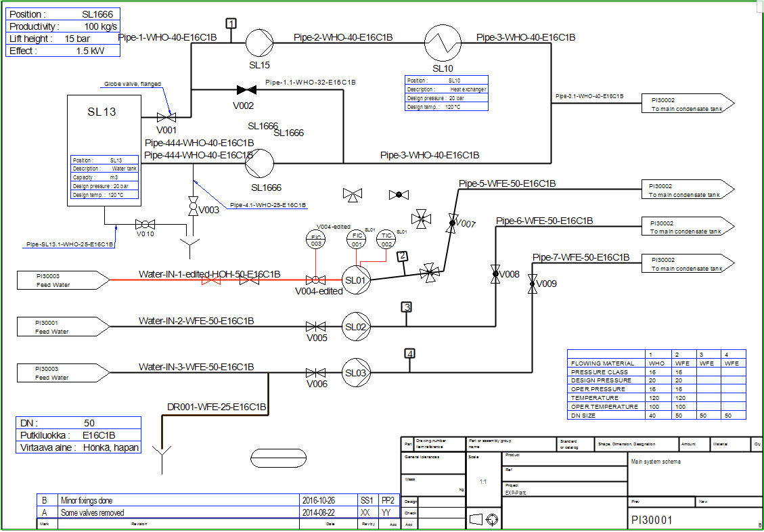Pick the V008 valve on the vertical pipe

(495, 275)
